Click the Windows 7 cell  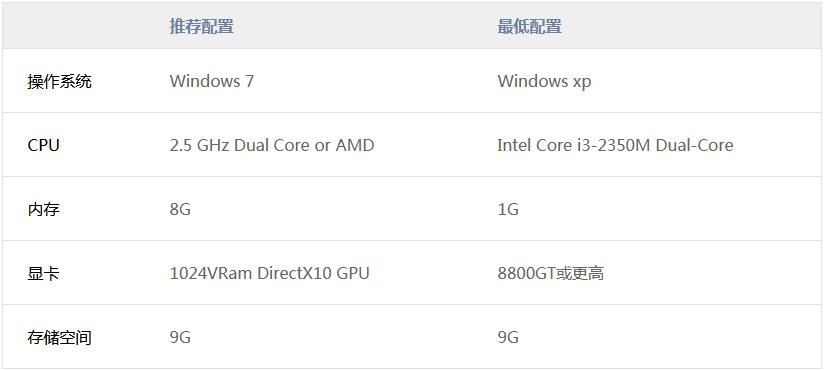pyautogui.click(x=212, y=81)
